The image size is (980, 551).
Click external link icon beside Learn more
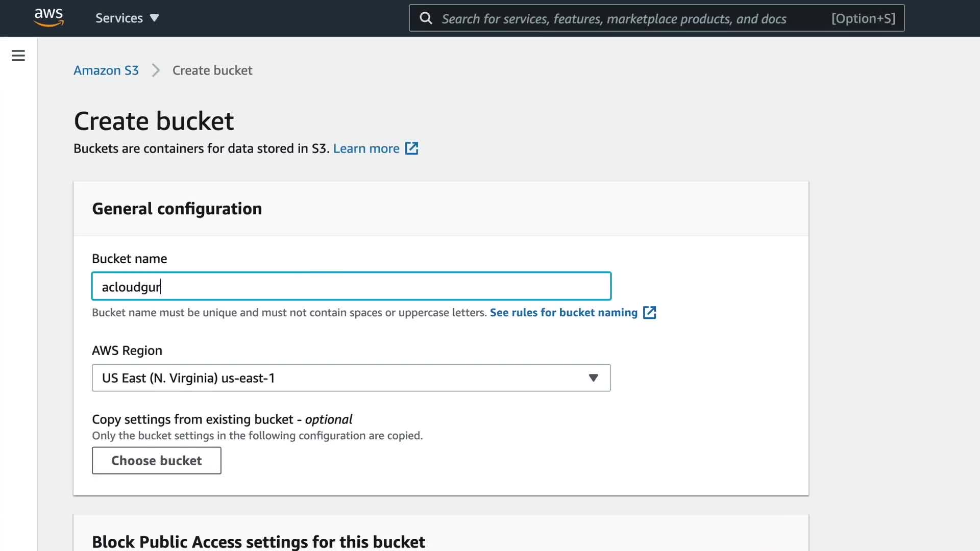pyautogui.click(x=411, y=148)
